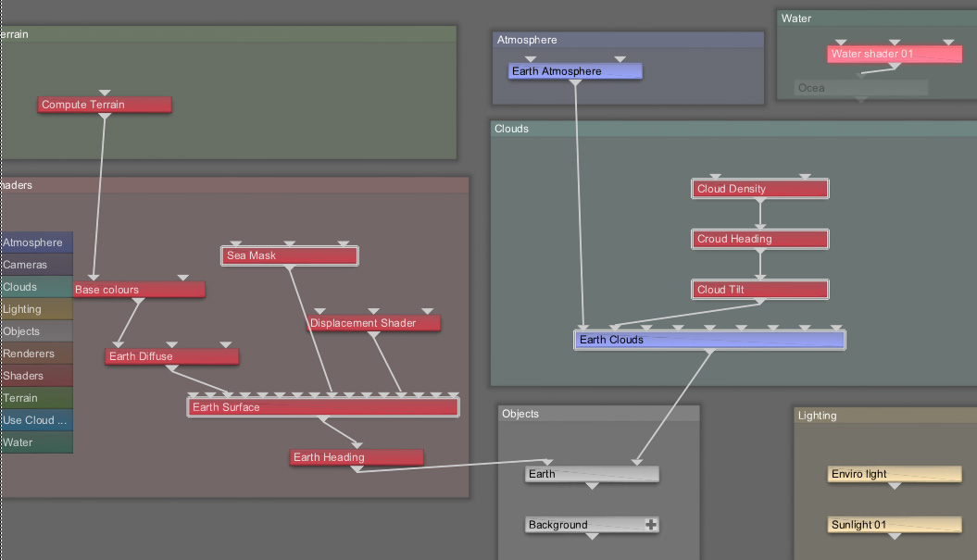Select the Cloud Tilt node
Screen dimensions: 977x560
click(x=759, y=290)
